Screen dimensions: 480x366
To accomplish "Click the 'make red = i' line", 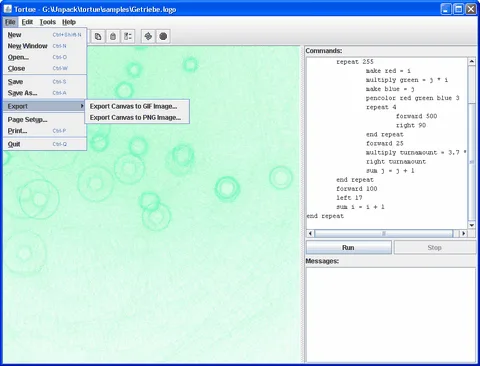I will (x=388, y=71).
